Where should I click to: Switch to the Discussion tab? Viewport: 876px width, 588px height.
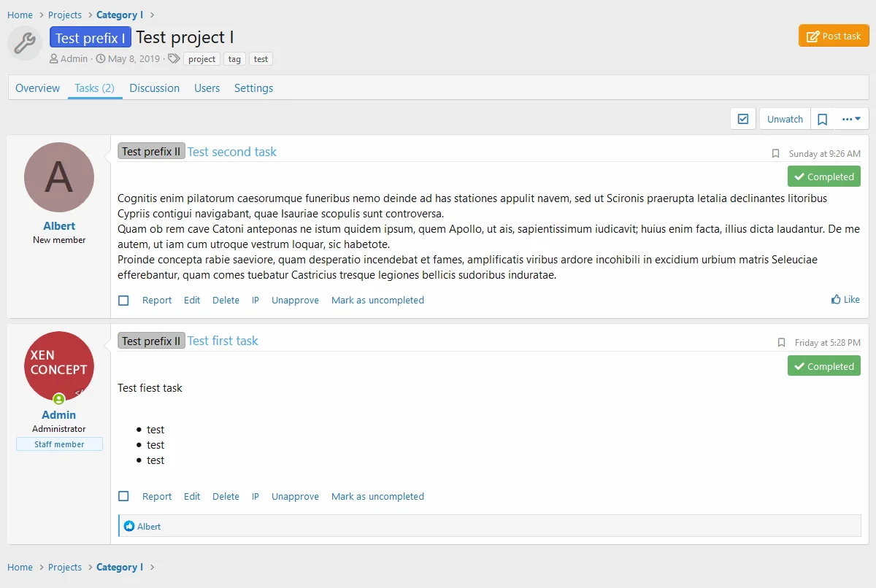coord(154,88)
